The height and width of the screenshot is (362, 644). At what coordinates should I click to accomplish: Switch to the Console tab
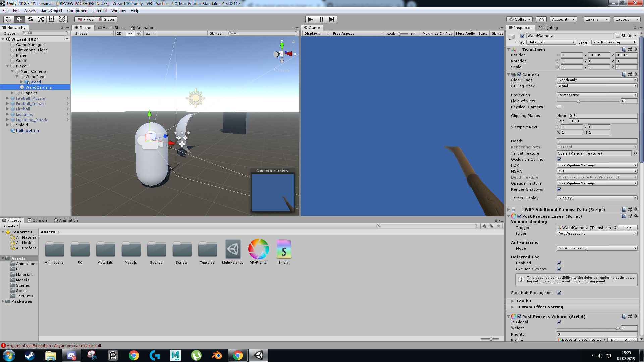point(38,220)
